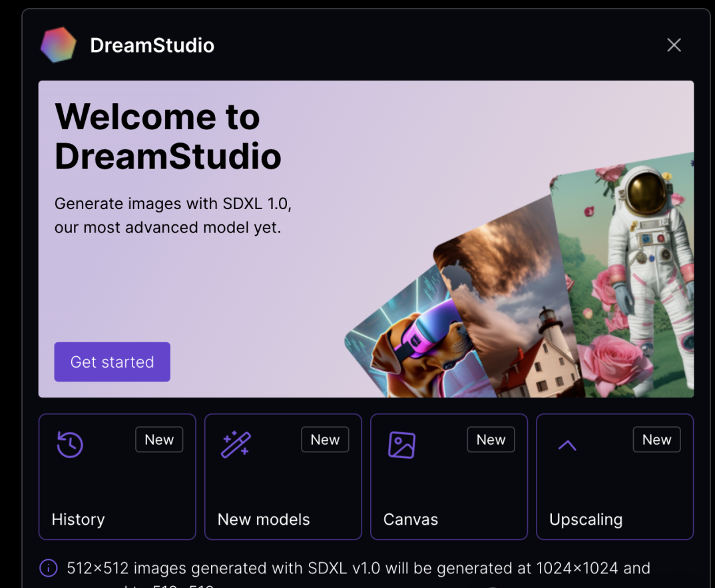Viewport: 715px width, 588px height.
Task: Click the 'Welcome to DreamStudio' heading
Action: coord(168,137)
